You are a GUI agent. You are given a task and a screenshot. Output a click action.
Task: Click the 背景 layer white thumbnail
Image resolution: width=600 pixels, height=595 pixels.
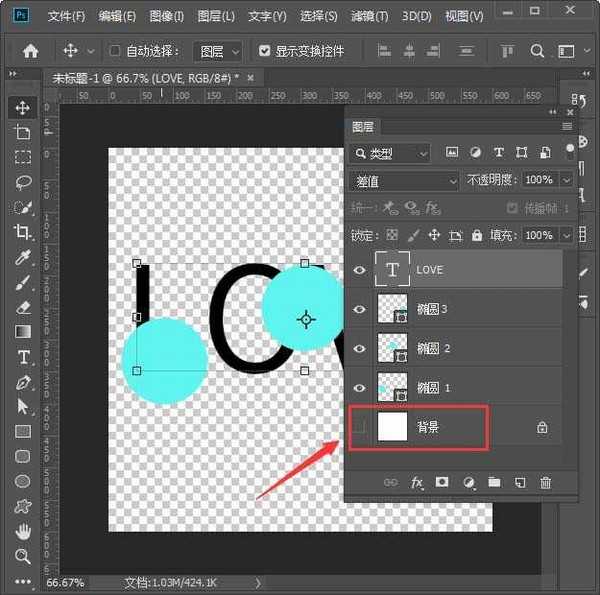(393, 427)
